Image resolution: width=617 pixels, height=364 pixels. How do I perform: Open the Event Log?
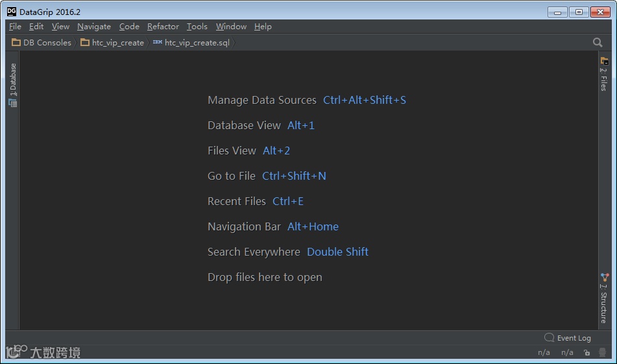pos(568,338)
